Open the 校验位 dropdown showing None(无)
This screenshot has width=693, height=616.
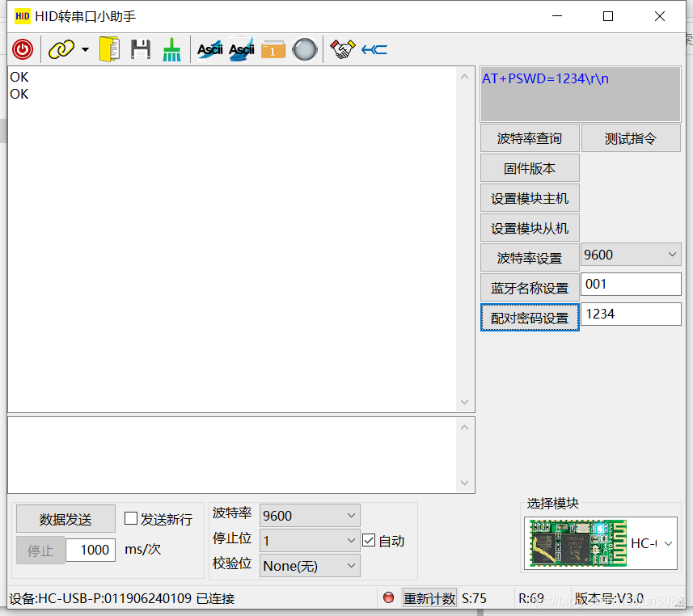coord(310,566)
